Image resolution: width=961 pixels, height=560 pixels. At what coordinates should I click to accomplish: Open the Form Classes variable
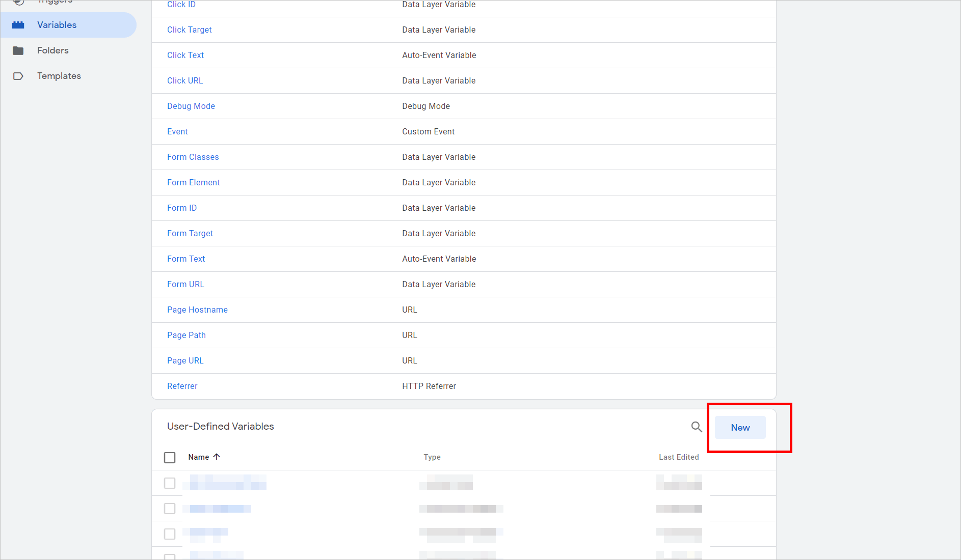click(x=193, y=157)
